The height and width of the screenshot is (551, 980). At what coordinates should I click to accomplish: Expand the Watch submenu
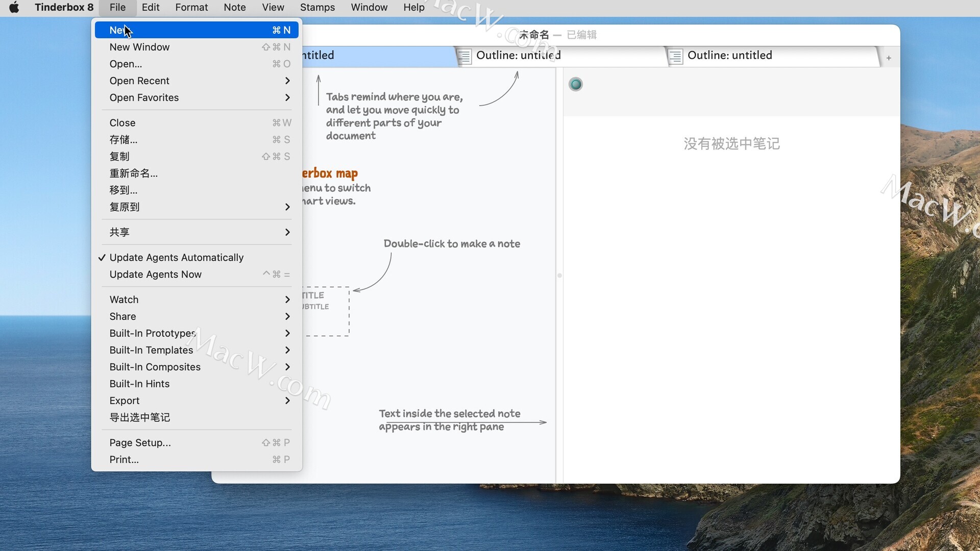tap(197, 299)
